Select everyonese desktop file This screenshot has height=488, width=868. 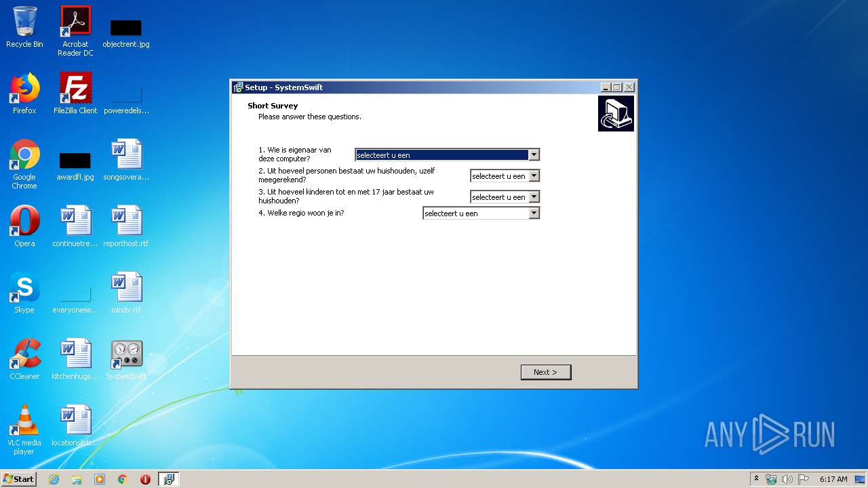point(75,298)
